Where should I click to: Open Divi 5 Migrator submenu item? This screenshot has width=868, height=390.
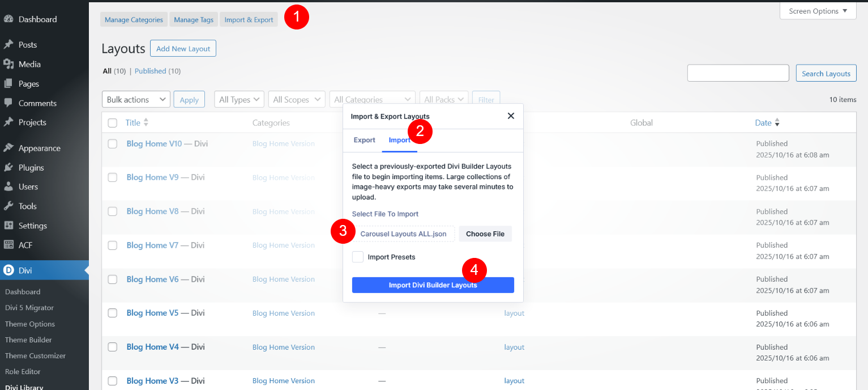pos(29,307)
